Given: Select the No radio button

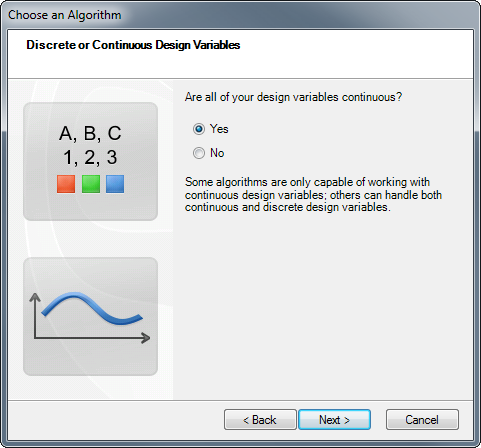Looking at the screenshot, I should 199,153.
